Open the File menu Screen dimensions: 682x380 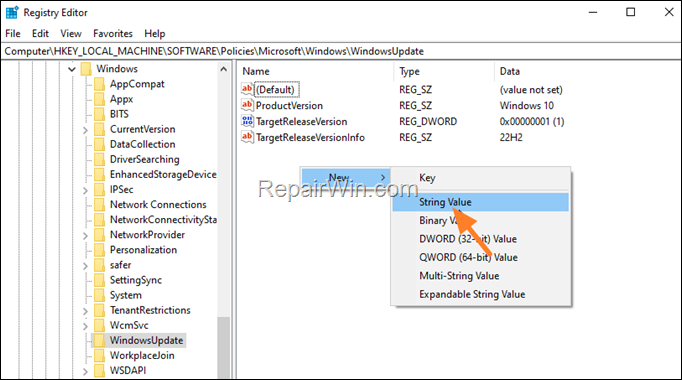click(13, 33)
